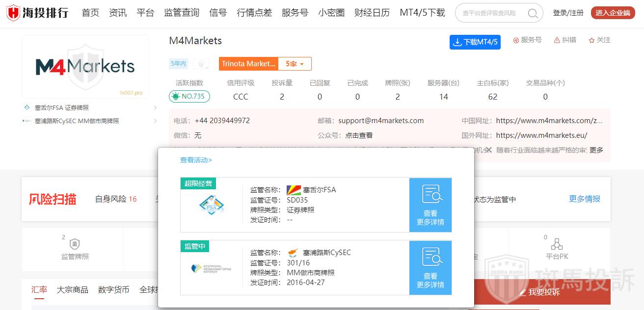Click 查看更多详情 for 塞舌尔FSA
644x310 pixels.
430,205
